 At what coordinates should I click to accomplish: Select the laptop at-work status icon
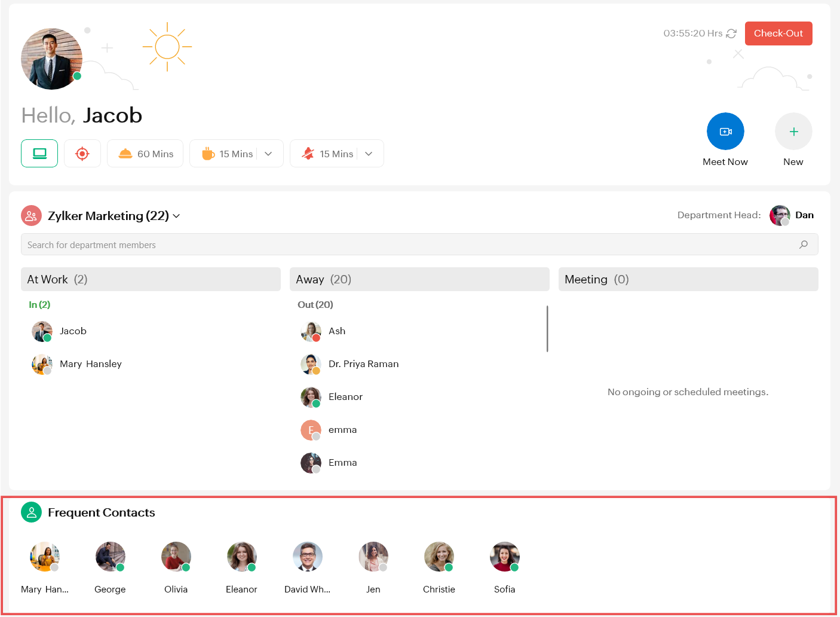coord(39,154)
